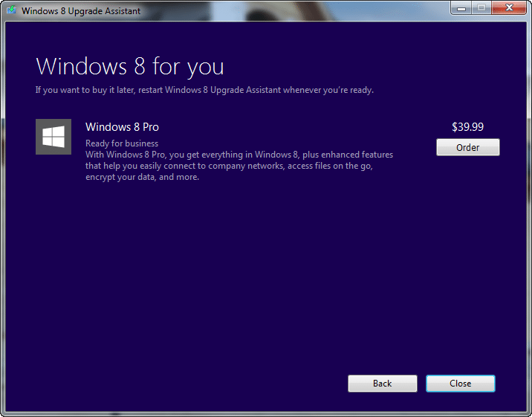The image size is (532, 417).
Task: Click the 'With Windows 8 Pro, you get everything' description
Action: pyautogui.click(x=239, y=166)
